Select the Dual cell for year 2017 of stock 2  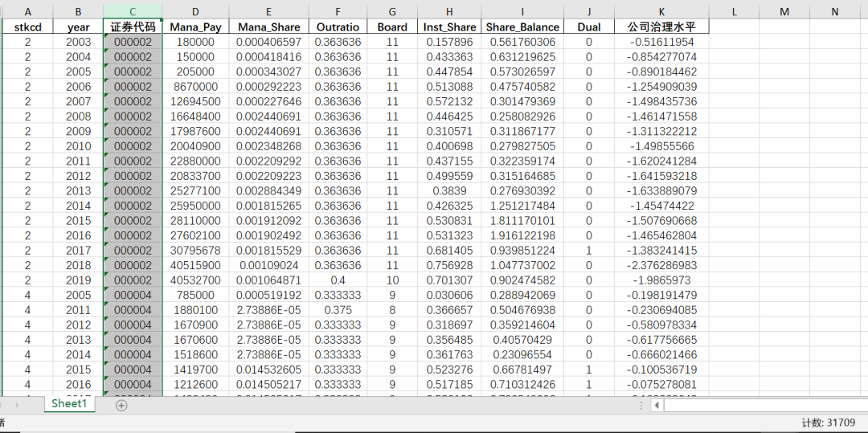(589, 251)
